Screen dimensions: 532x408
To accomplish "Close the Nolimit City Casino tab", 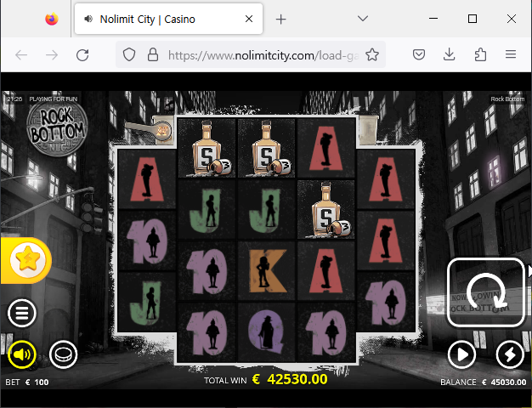I will [x=249, y=19].
